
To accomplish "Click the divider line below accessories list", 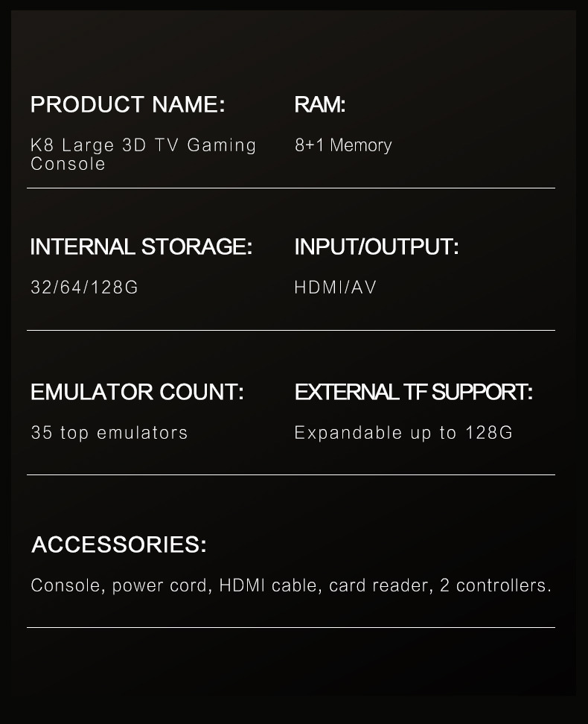I will click(291, 627).
